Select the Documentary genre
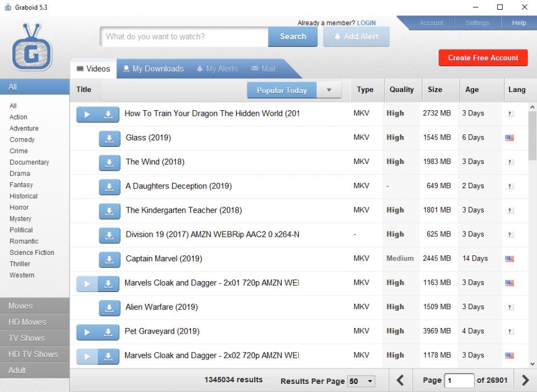 point(30,162)
